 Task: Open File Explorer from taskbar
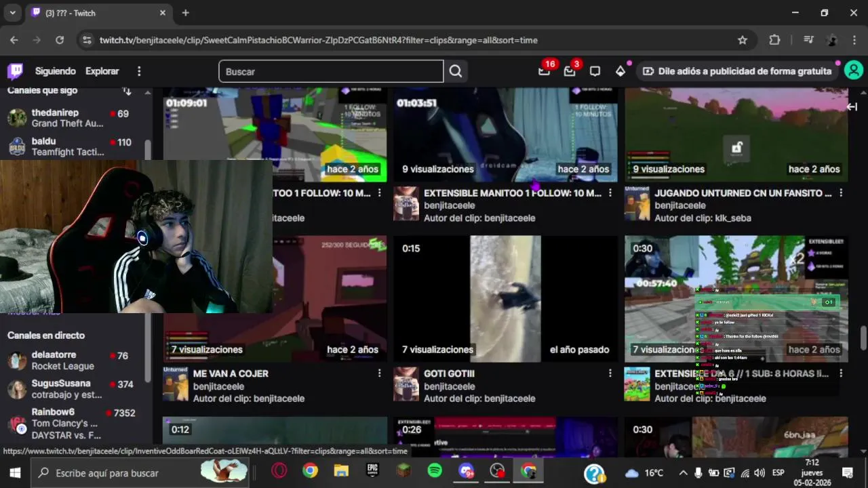click(x=341, y=471)
